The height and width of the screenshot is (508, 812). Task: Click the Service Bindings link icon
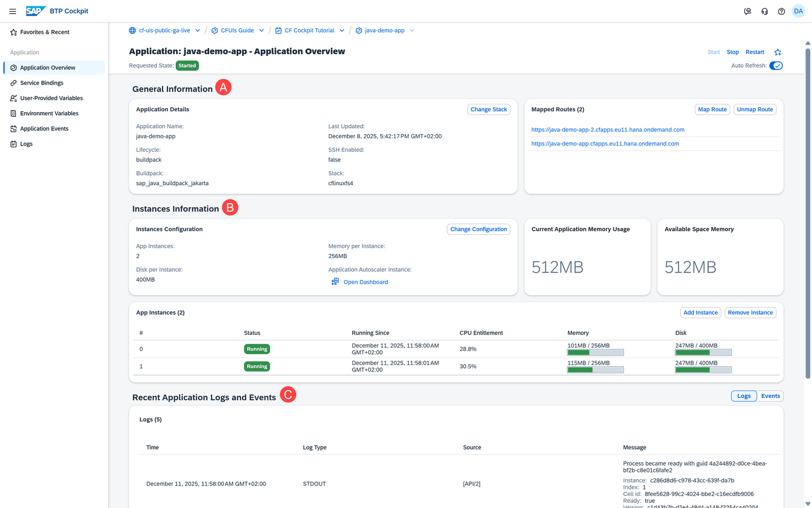(14, 83)
